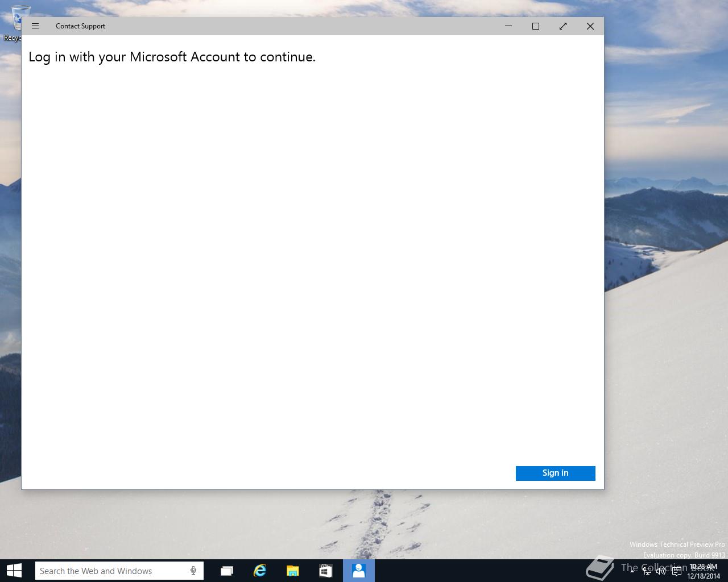Toggle full-screen mode for Contact Support window
728x582 pixels.
[x=563, y=26]
